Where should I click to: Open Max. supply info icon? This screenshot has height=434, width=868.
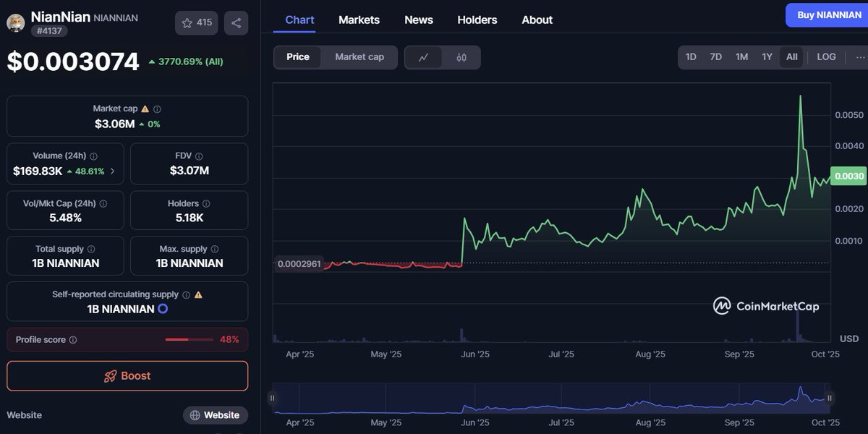point(214,249)
